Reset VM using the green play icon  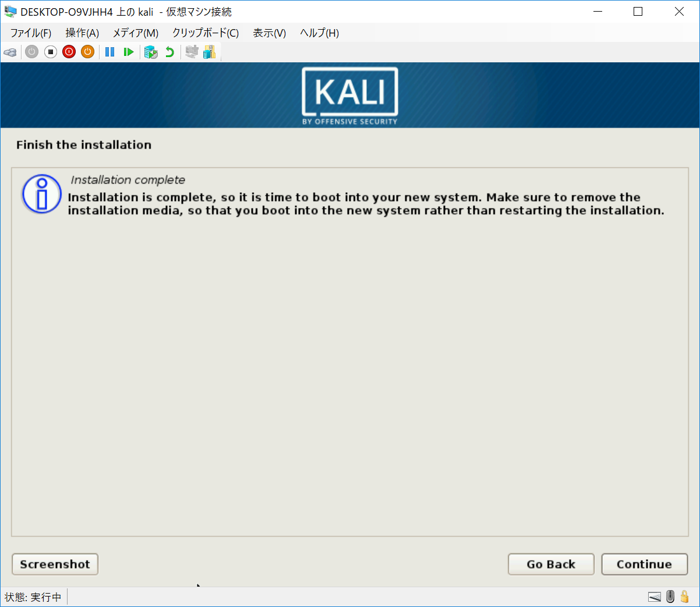click(129, 52)
